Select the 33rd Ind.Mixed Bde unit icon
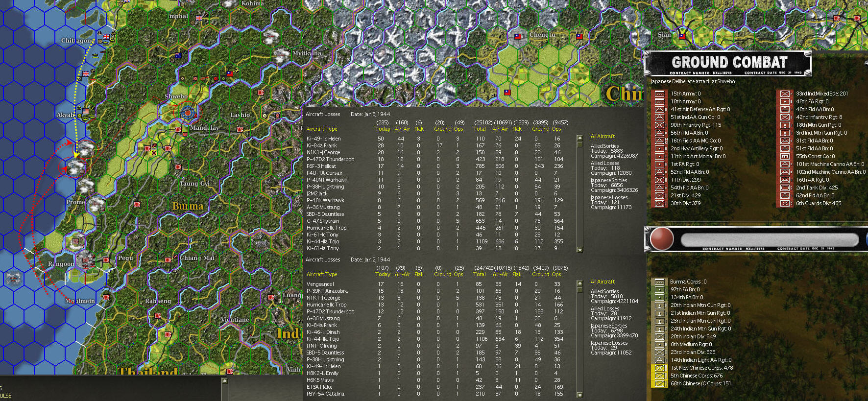 point(785,94)
